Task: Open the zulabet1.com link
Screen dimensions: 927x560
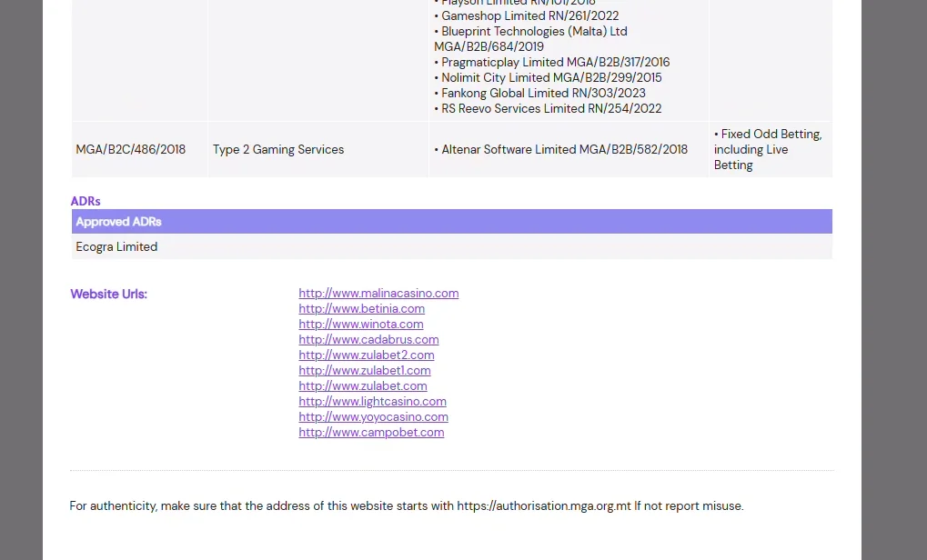Action: 364,370
